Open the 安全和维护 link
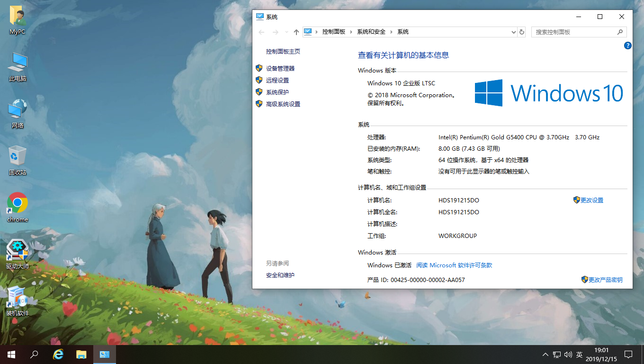This screenshot has width=644, height=364. 280,275
